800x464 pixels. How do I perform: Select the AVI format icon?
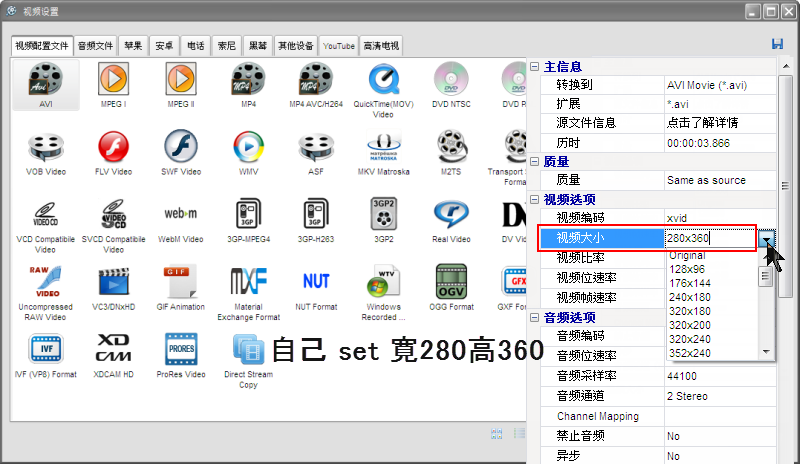46,79
